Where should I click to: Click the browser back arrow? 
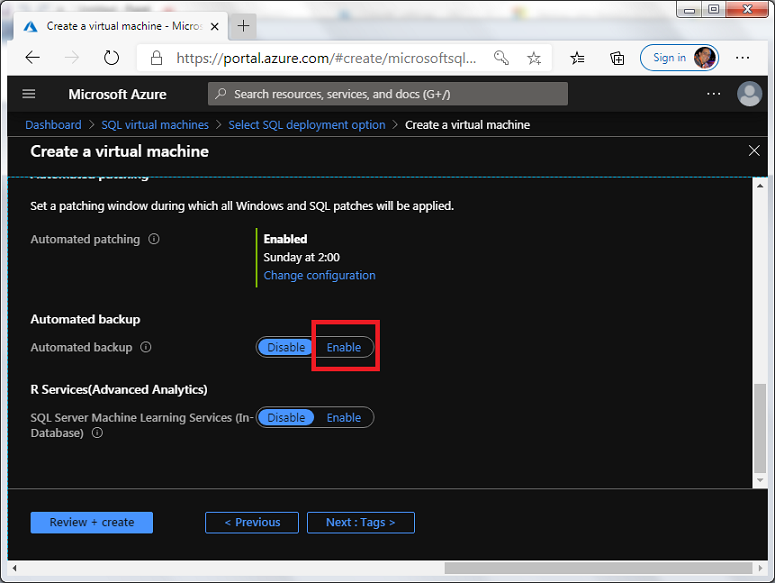click(x=33, y=58)
